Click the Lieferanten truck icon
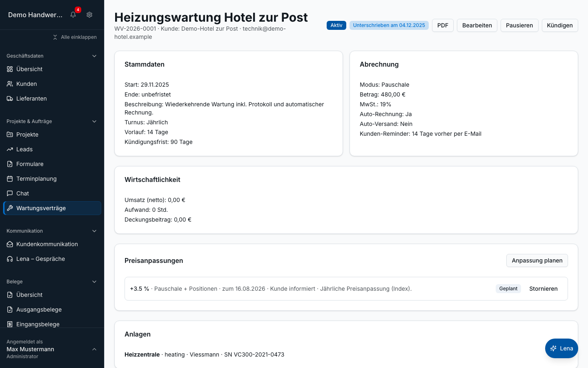588x368 pixels. (10, 99)
